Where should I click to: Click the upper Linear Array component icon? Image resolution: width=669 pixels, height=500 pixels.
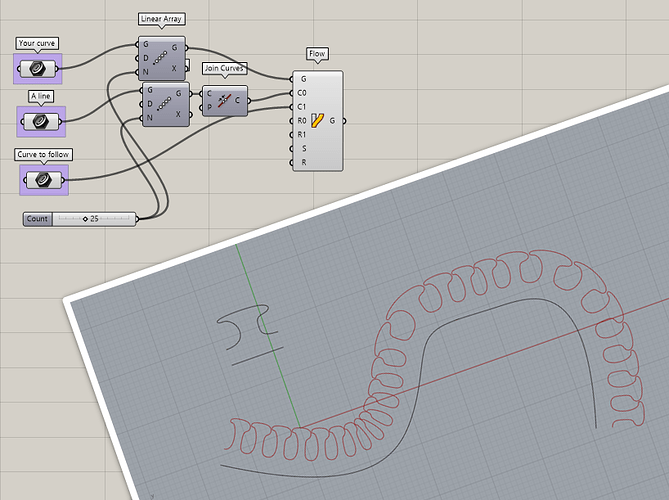pyautogui.click(x=160, y=58)
